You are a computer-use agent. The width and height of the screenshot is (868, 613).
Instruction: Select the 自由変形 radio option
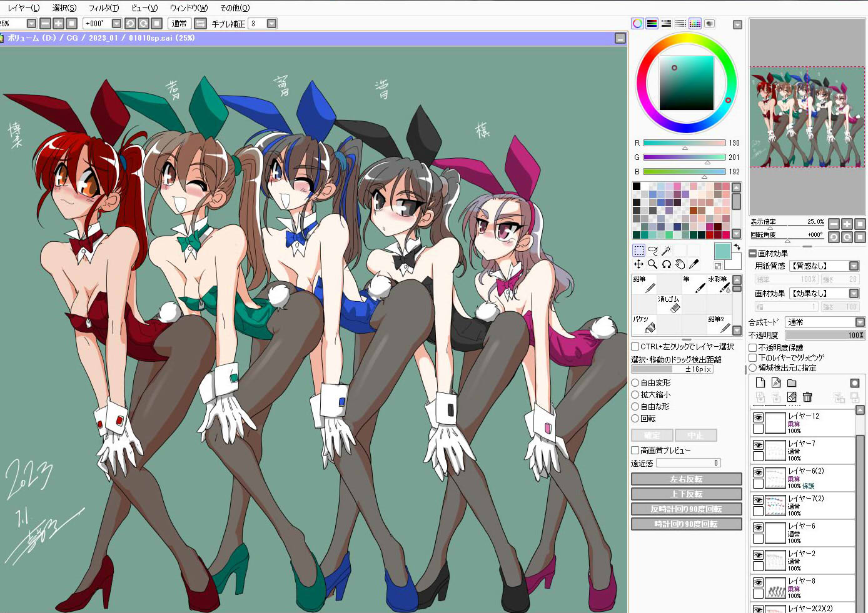click(x=635, y=382)
